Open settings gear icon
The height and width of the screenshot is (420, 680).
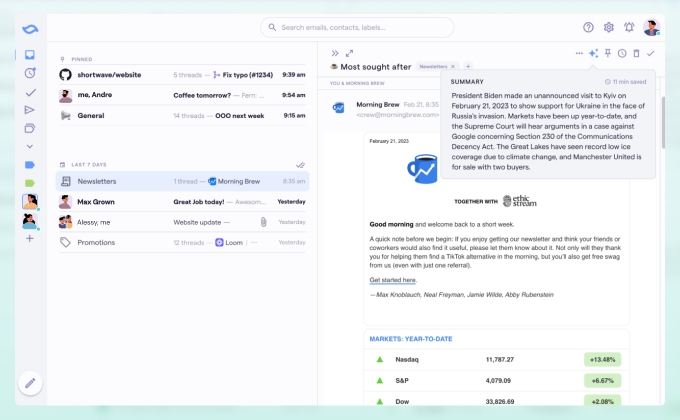[x=608, y=27]
